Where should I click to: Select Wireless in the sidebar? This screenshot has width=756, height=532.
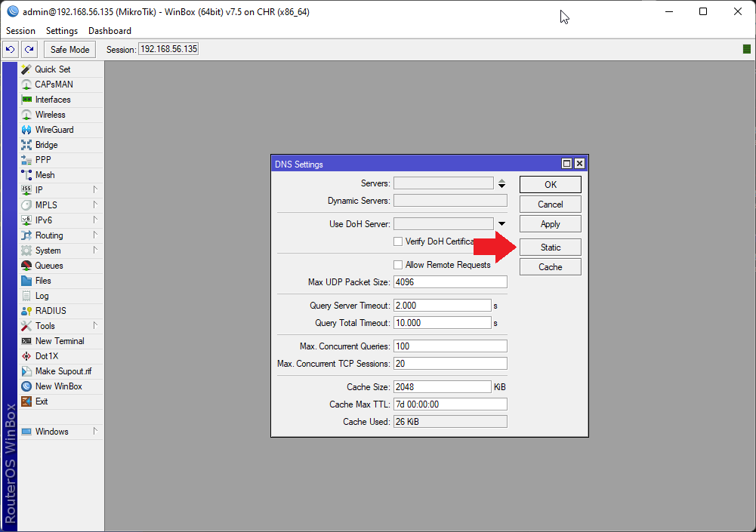(x=50, y=114)
